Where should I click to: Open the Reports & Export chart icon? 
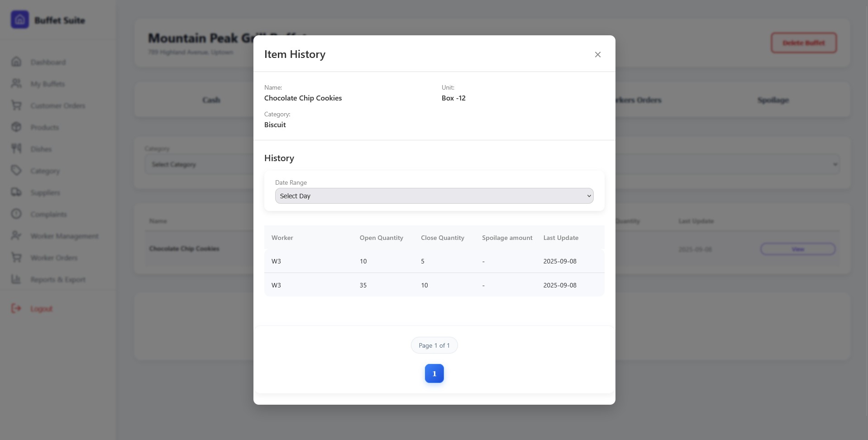pos(16,279)
